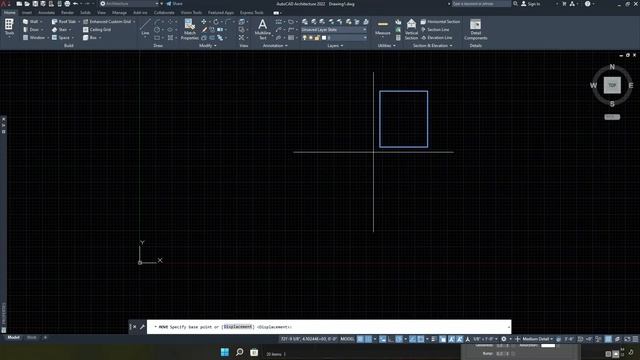Open the Express Tools ribbon tab
The width and height of the screenshot is (640, 360).
click(x=251, y=13)
